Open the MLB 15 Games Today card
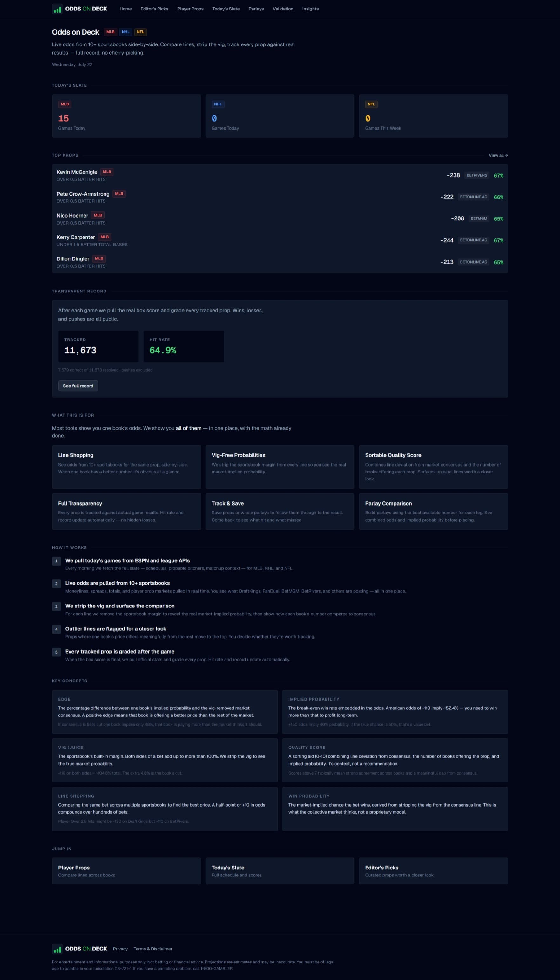The image size is (560, 980). point(126,116)
